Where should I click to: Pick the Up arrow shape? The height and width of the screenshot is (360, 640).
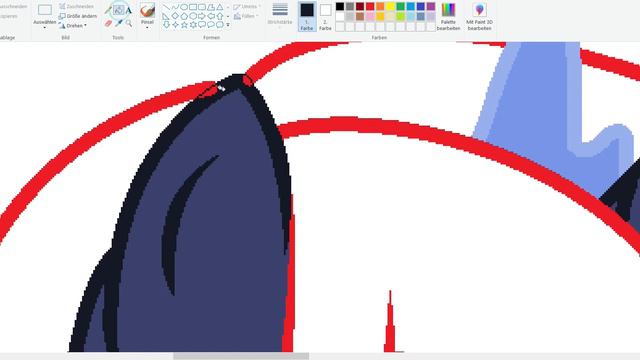[220, 16]
